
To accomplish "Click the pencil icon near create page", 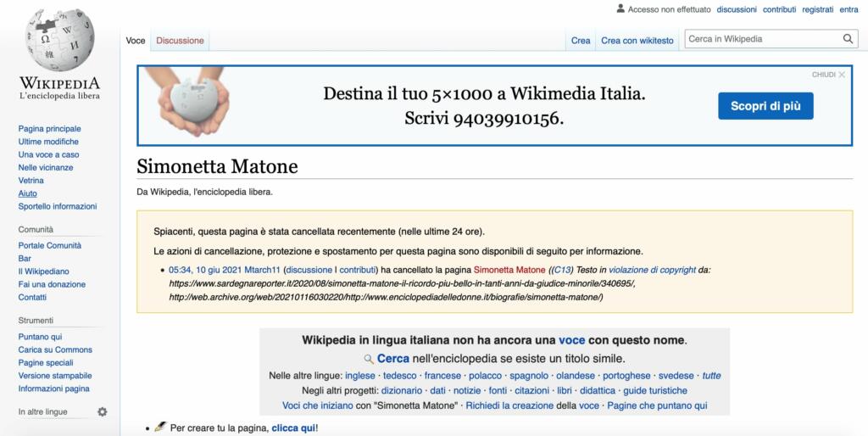I will tap(160, 427).
